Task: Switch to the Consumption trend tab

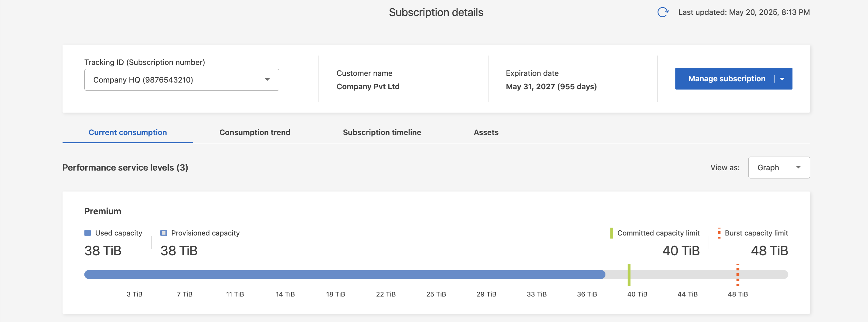Action: [x=255, y=132]
